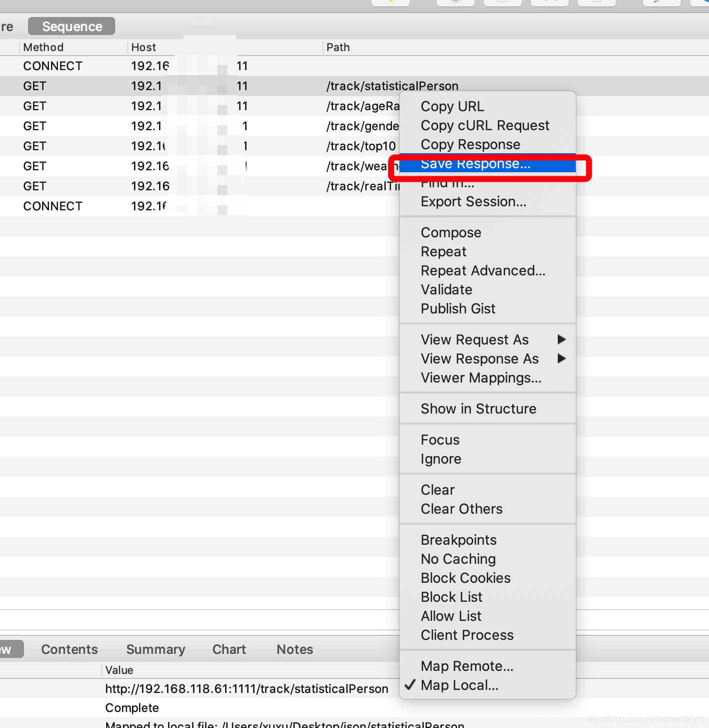Expand View Request As submenu
Image resolution: width=709 pixels, height=728 pixels.
click(488, 340)
